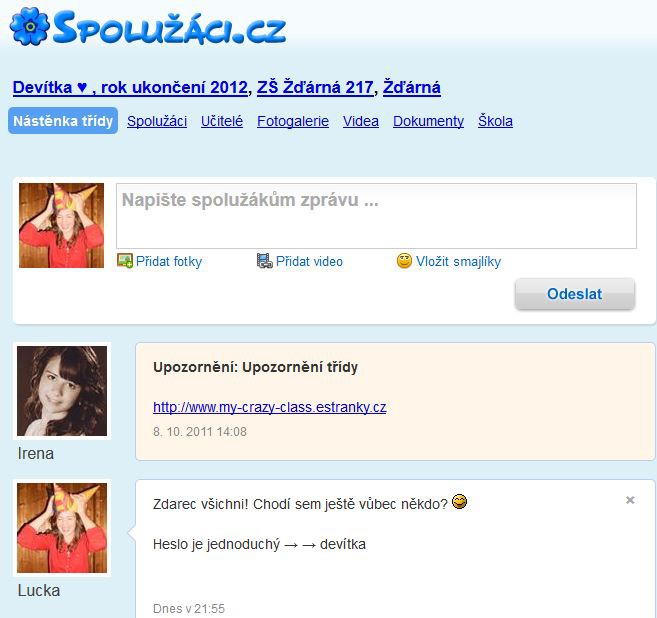Screen dimensions: 657x618
Task: Open the Spolužáci.cz logo text
Action: coord(170,27)
